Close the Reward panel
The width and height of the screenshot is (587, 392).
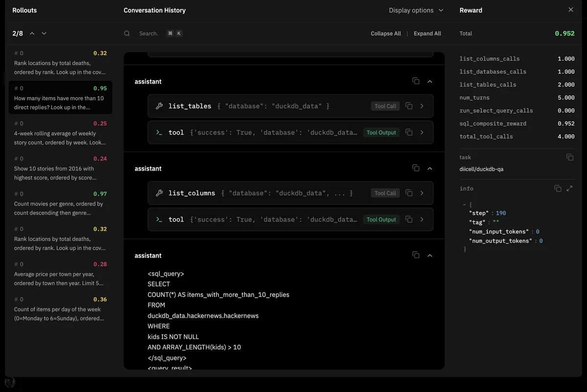point(570,10)
